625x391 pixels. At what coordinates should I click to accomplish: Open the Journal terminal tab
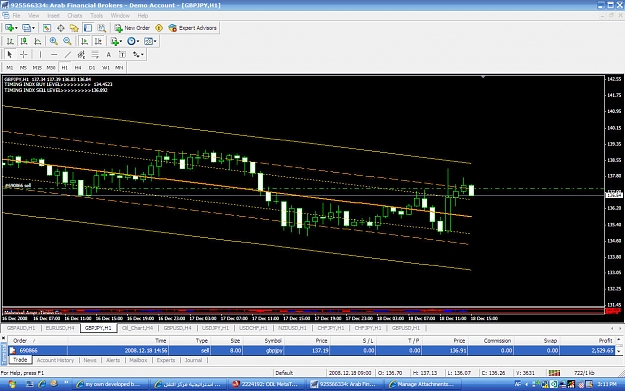(193, 360)
